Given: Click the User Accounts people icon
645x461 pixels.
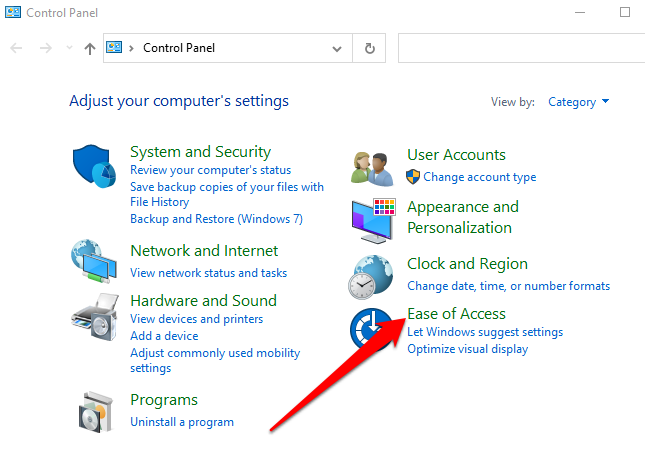Looking at the screenshot, I should pos(374,167).
